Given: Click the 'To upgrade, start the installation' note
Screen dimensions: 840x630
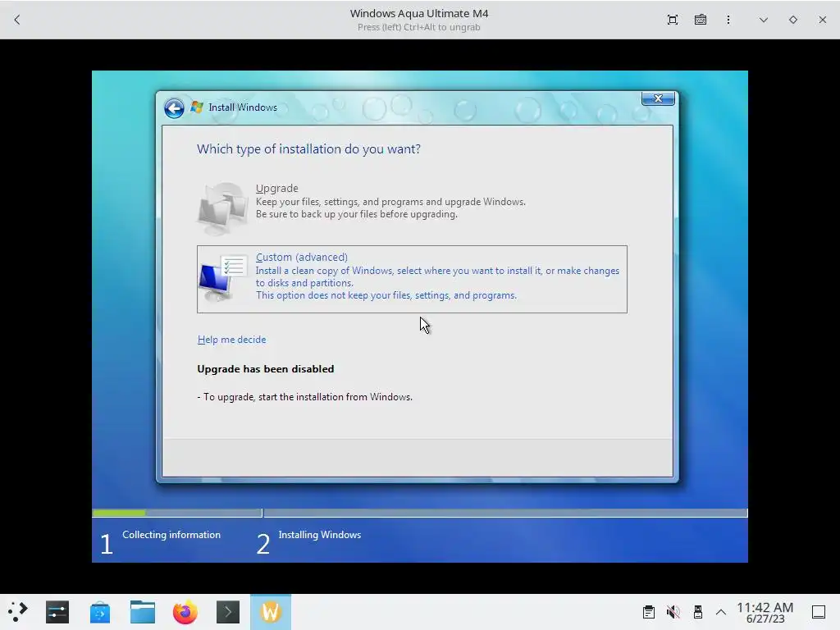Looking at the screenshot, I should tap(305, 397).
